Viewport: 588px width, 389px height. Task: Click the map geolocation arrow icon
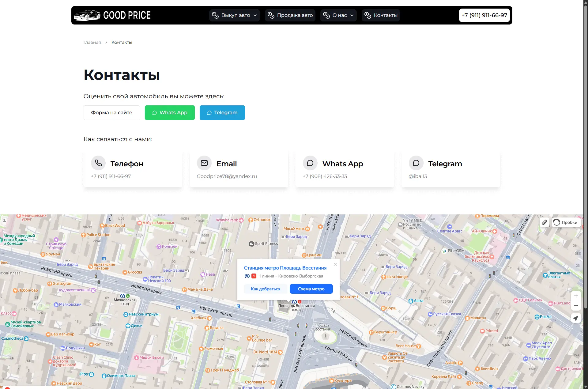[x=576, y=318]
